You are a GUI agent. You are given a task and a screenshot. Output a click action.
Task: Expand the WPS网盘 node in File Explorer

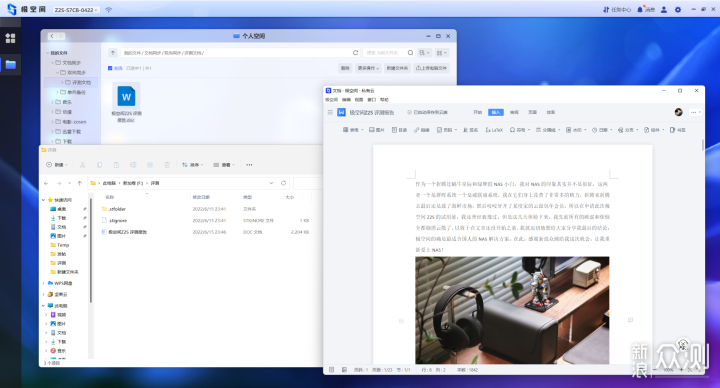tap(44, 283)
